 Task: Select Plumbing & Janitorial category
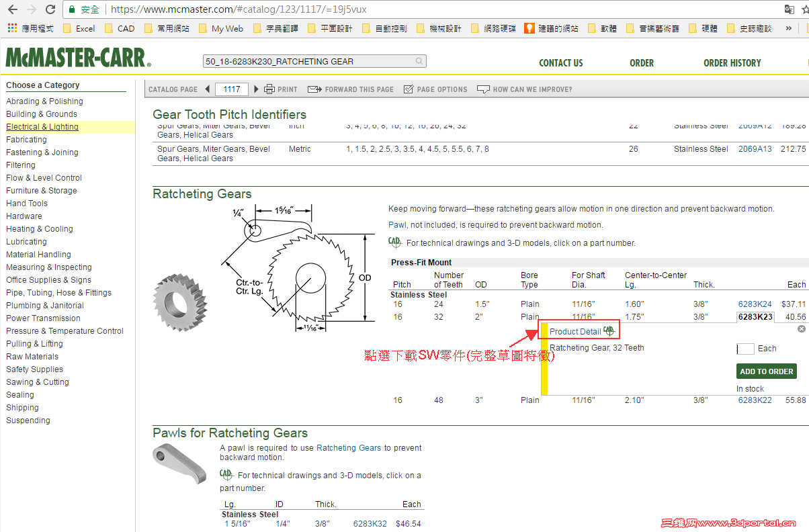coord(45,306)
